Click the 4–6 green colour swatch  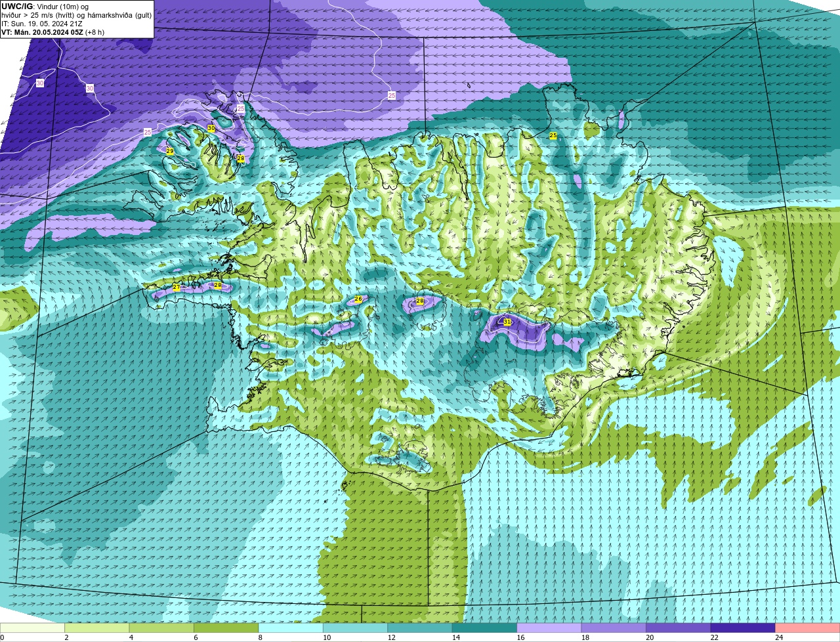161,628
